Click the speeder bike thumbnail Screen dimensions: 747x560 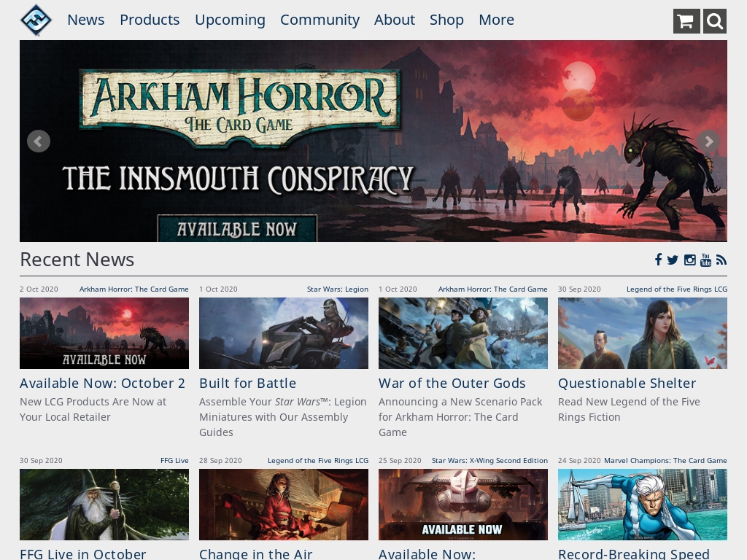click(x=284, y=332)
